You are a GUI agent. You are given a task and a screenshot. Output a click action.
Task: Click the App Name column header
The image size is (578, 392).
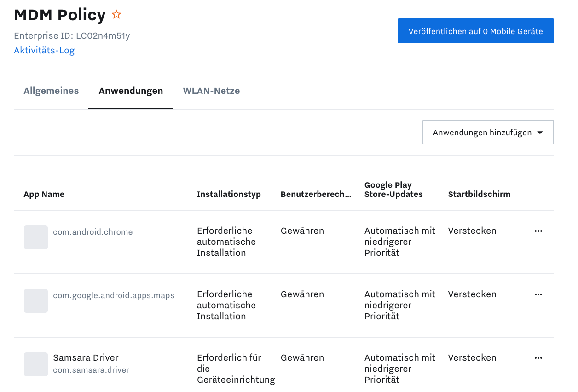[44, 194]
